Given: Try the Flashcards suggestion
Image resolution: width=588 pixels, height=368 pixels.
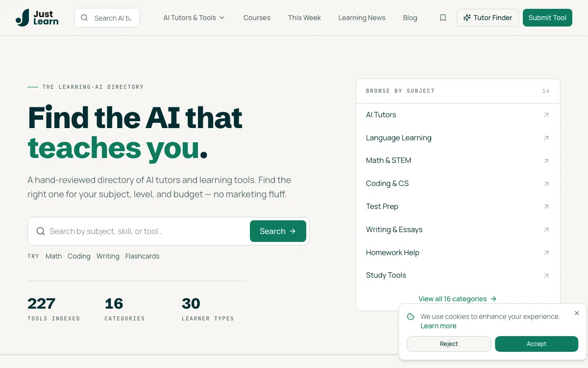Looking at the screenshot, I should (142, 256).
